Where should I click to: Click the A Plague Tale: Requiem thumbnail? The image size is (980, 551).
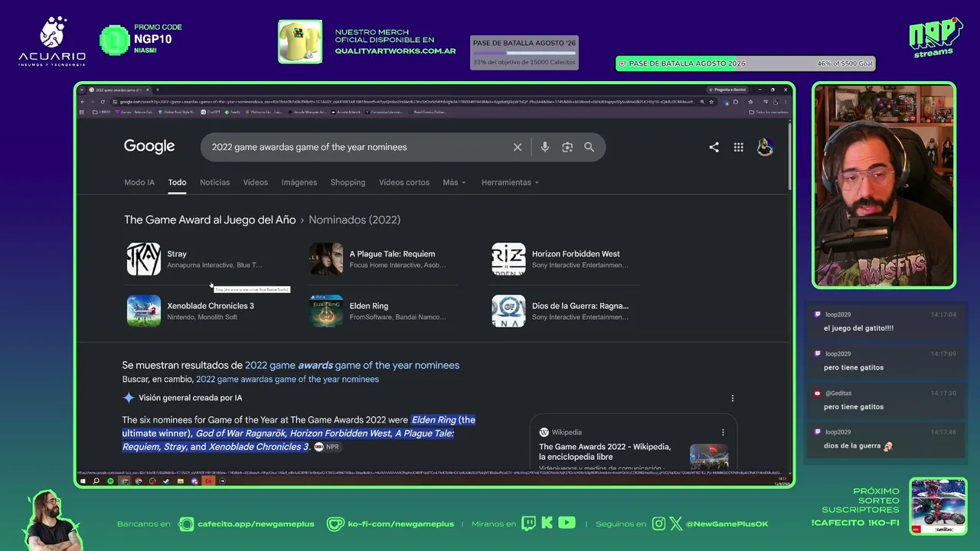326,259
